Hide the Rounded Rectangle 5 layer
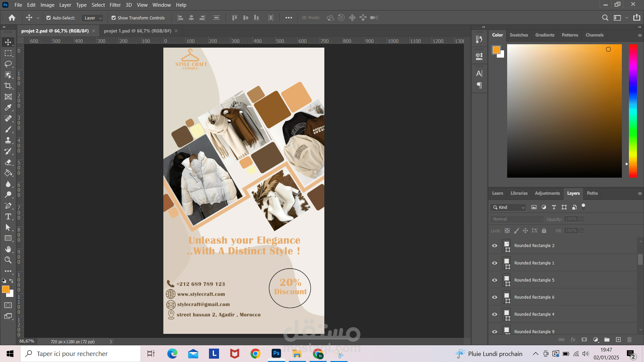Image resolution: width=644 pixels, height=362 pixels. [494, 280]
